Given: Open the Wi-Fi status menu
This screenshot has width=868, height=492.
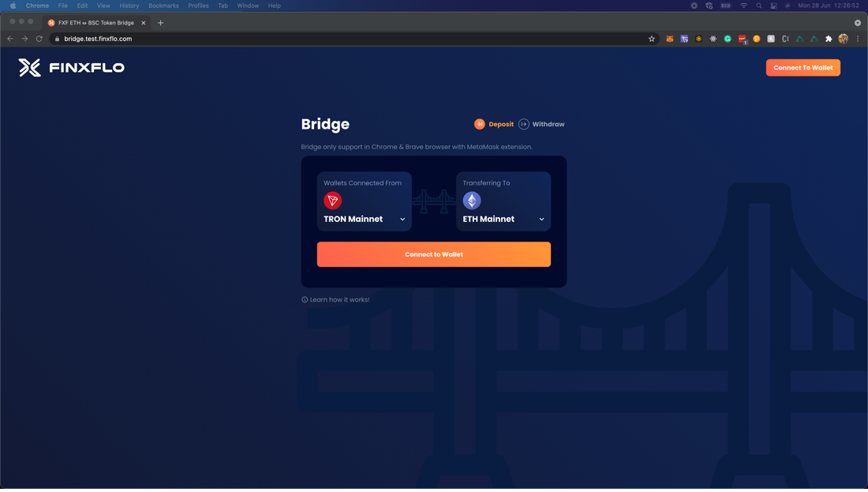Looking at the screenshot, I should (744, 6).
